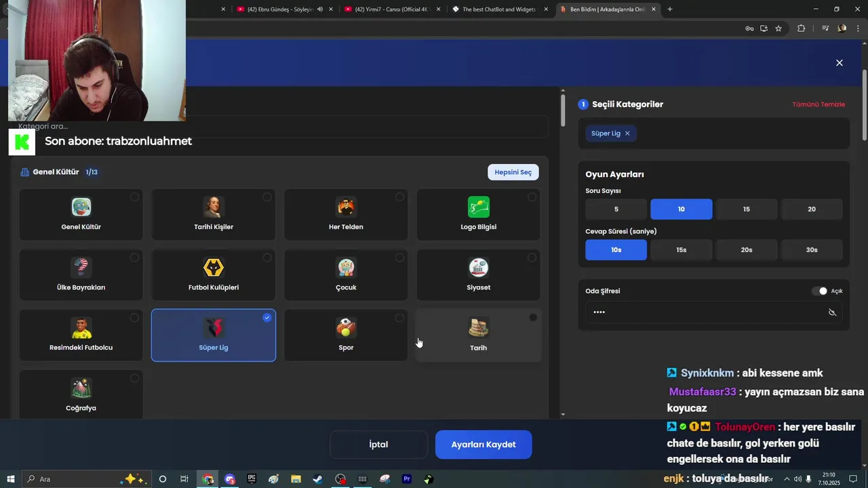Open the Chrome extensions puzzle icon

click(802, 28)
